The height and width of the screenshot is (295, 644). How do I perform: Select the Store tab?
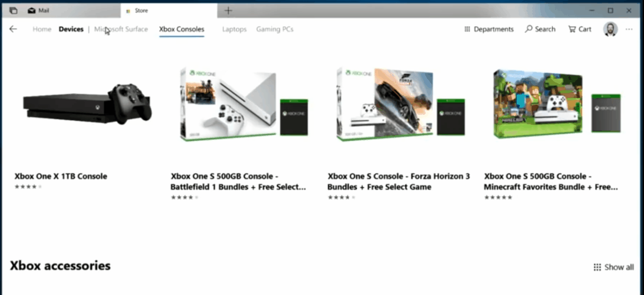[169, 11]
